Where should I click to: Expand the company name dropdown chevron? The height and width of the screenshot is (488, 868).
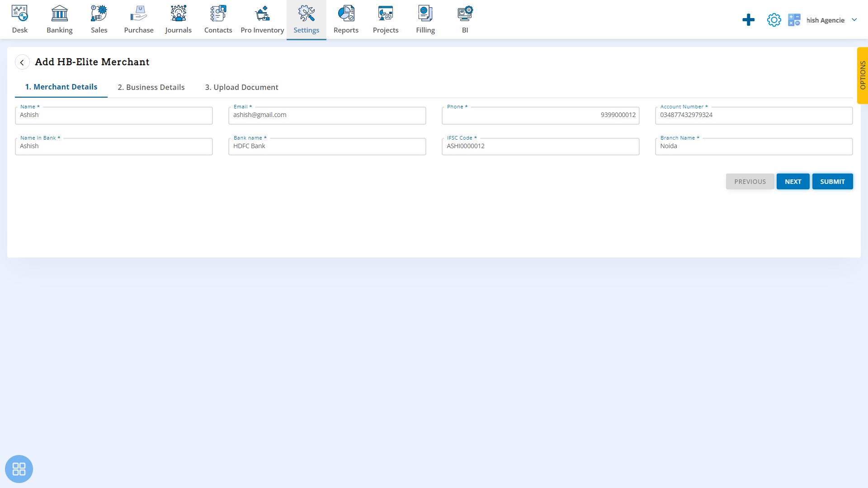tap(854, 20)
